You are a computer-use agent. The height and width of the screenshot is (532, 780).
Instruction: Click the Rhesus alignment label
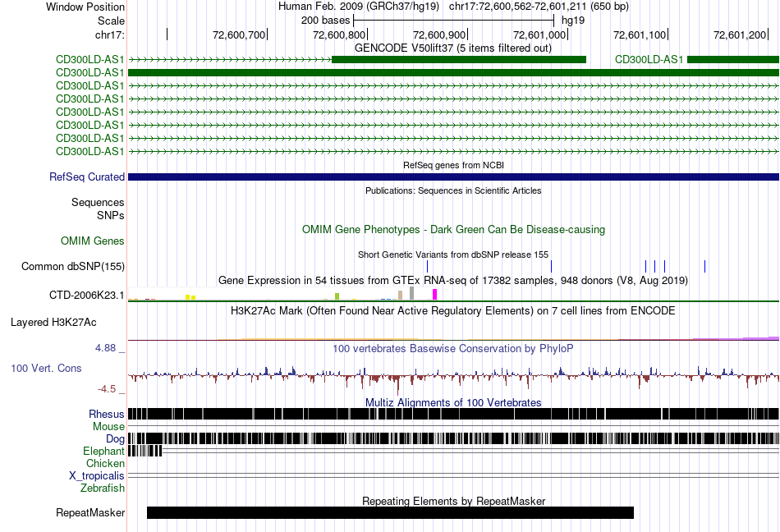point(107,414)
